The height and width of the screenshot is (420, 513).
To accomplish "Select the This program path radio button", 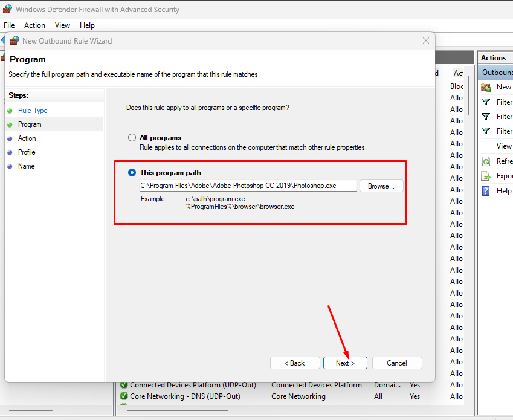I will coord(132,173).
